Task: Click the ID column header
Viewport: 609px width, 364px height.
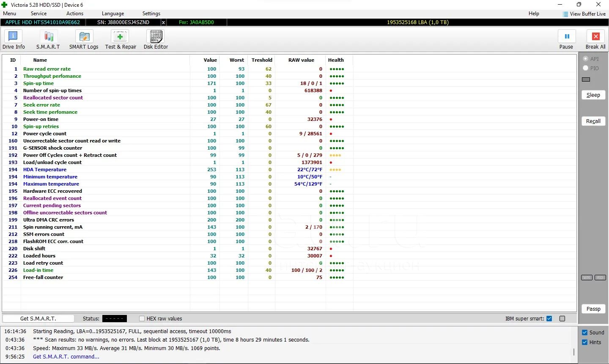Action: point(13,60)
